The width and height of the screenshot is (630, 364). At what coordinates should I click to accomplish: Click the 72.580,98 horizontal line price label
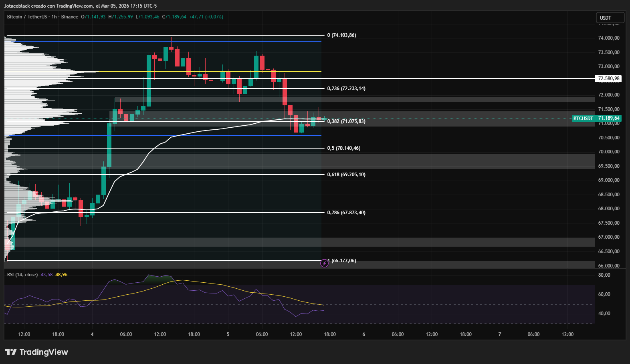click(x=608, y=78)
